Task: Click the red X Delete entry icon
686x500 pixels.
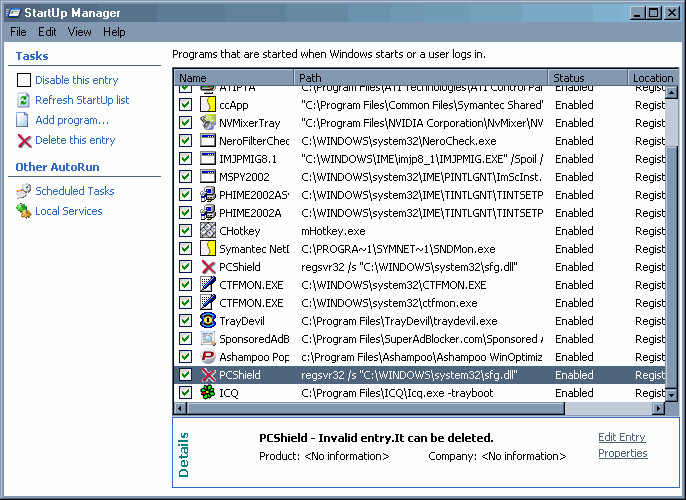Action: click(x=24, y=140)
